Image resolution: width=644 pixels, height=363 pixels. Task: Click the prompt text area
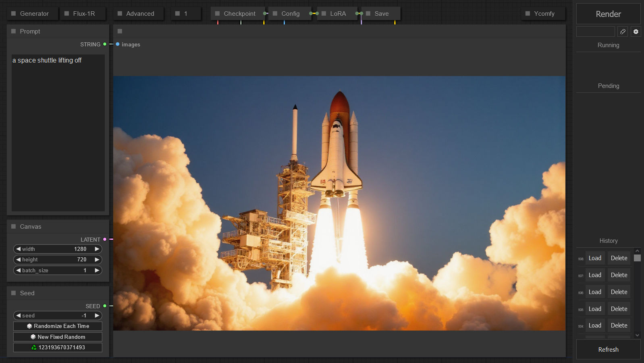(x=58, y=133)
